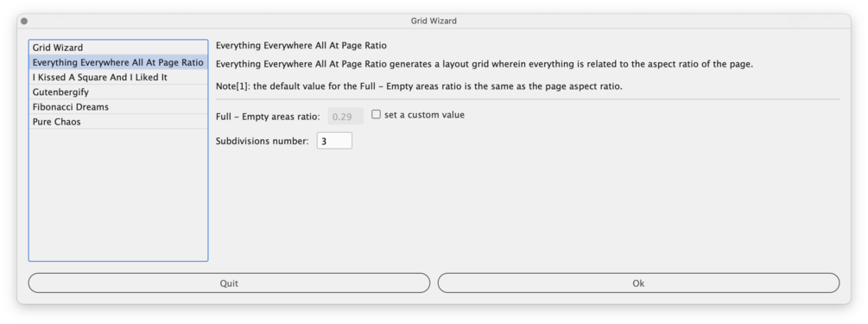Select Grid Wizard in the list
This screenshot has width=868, height=324.
coord(118,48)
